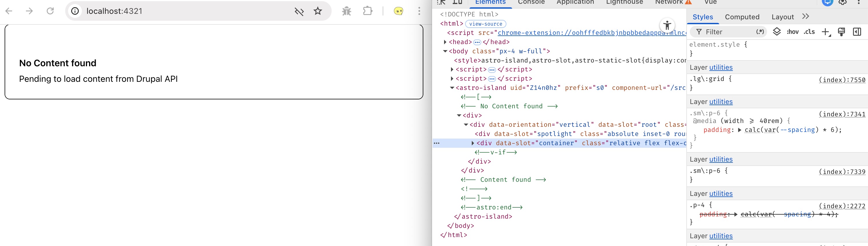
Task: Open the Vue devtools tab
Action: [x=711, y=2]
